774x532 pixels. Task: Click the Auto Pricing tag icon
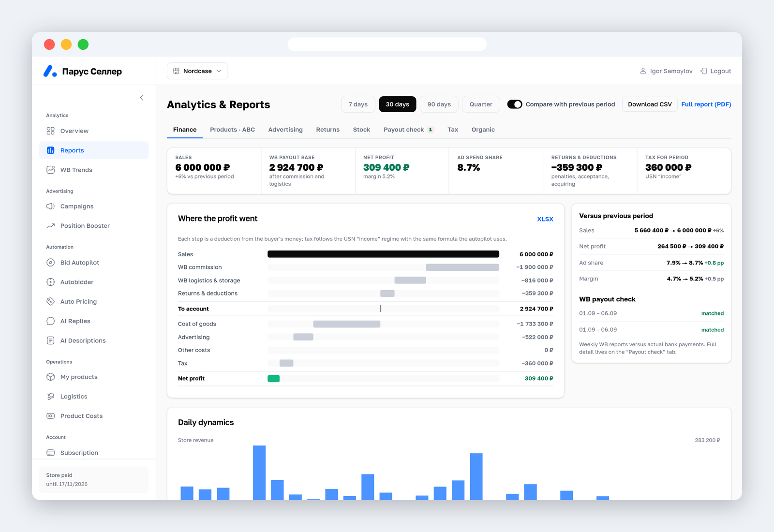click(50, 302)
